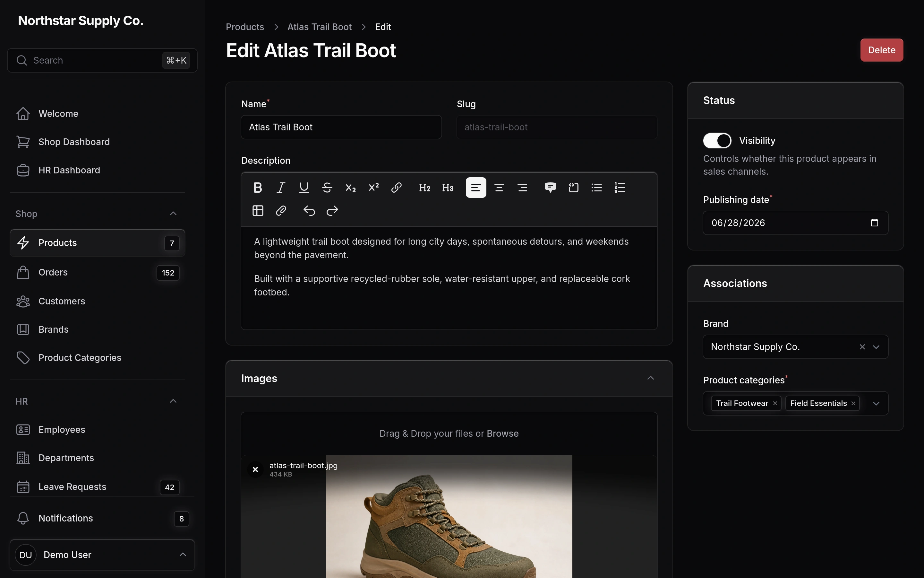924x578 pixels.
Task: Open the Departments page
Action: pos(97,458)
